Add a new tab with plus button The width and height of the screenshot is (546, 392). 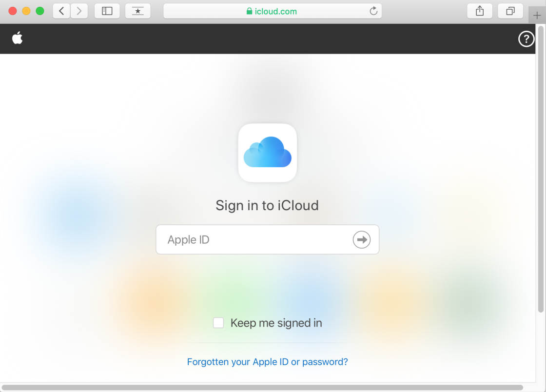pos(537,15)
